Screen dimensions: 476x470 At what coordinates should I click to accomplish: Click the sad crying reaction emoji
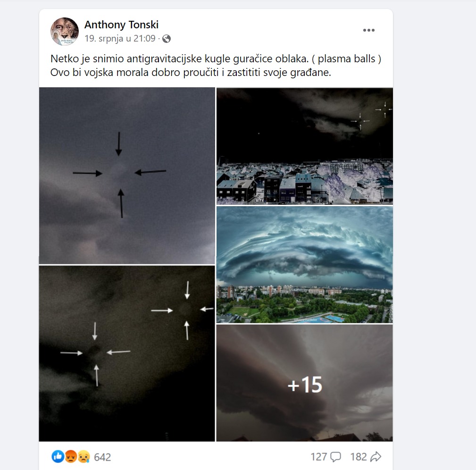[84, 456]
